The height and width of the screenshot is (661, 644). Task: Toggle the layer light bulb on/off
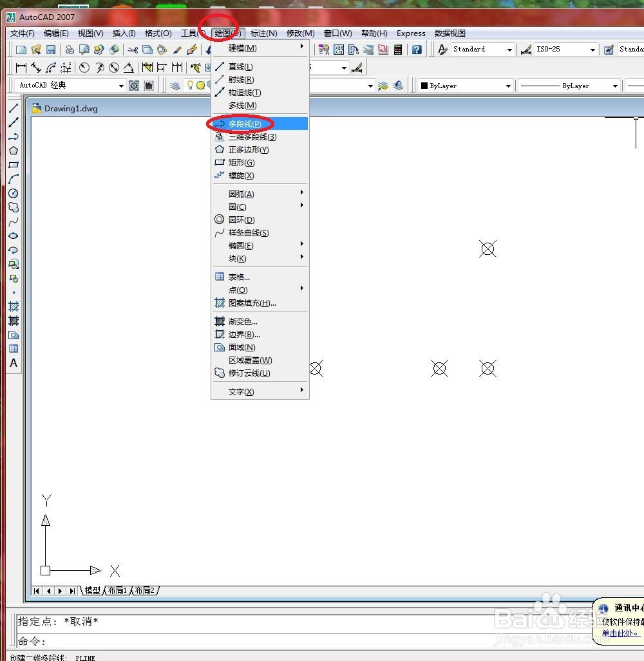point(190,86)
